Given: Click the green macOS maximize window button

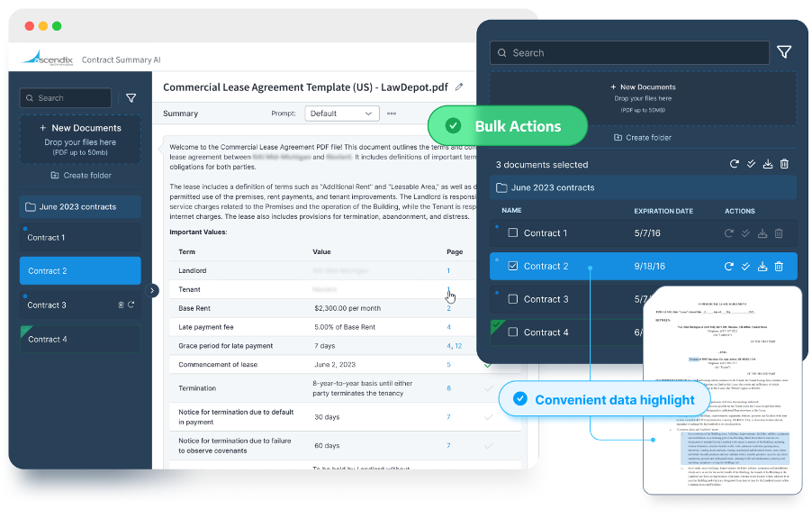Looking at the screenshot, I should [57, 26].
